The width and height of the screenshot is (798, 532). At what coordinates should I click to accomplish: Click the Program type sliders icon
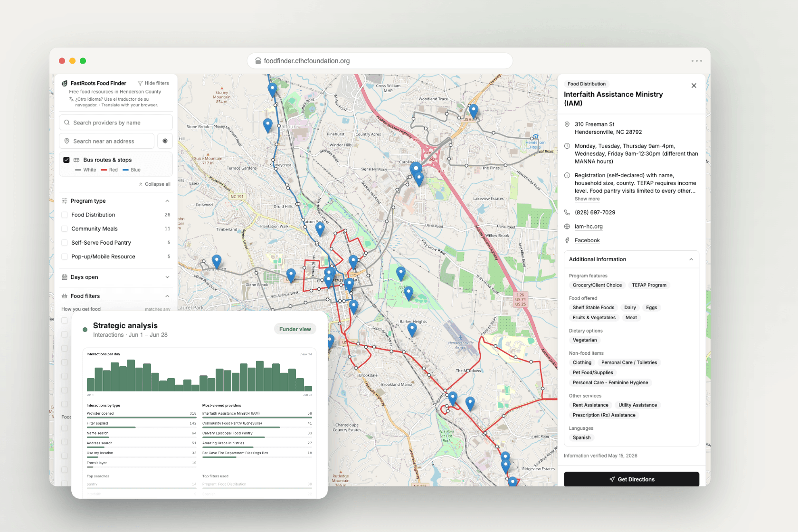[65, 201]
